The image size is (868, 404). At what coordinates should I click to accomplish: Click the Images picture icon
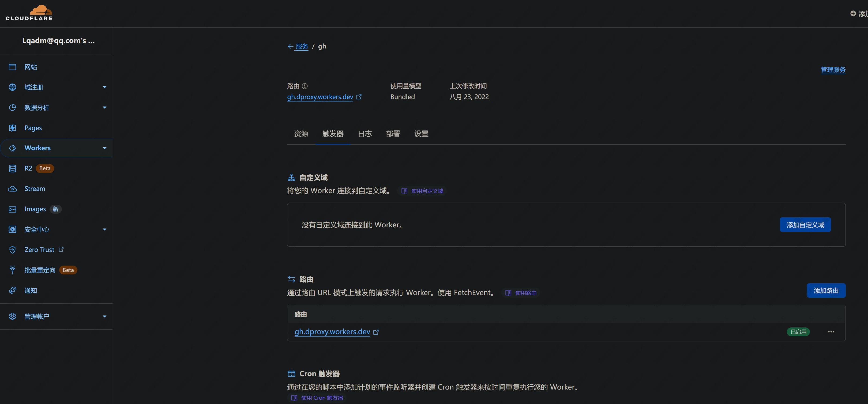(13, 209)
